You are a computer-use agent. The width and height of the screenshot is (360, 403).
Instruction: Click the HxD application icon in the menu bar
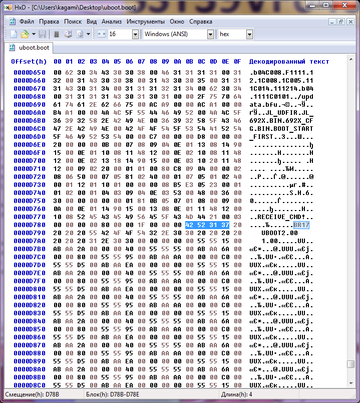point(13,22)
